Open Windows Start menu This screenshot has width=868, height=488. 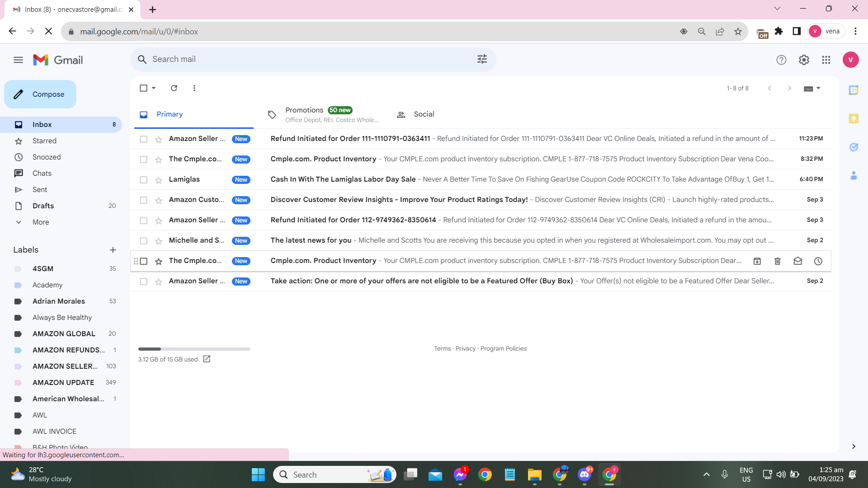pos(258,474)
